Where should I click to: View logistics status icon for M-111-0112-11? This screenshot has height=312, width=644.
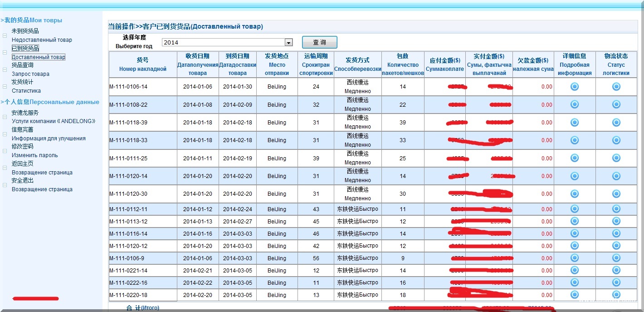click(616, 209)
